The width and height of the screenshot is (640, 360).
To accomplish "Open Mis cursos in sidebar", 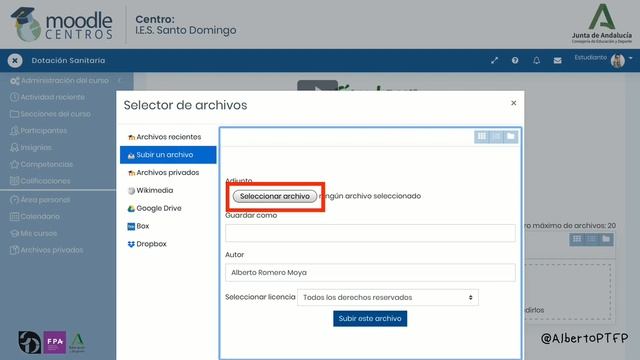I will pyautogui.click(x=33, y=233).
